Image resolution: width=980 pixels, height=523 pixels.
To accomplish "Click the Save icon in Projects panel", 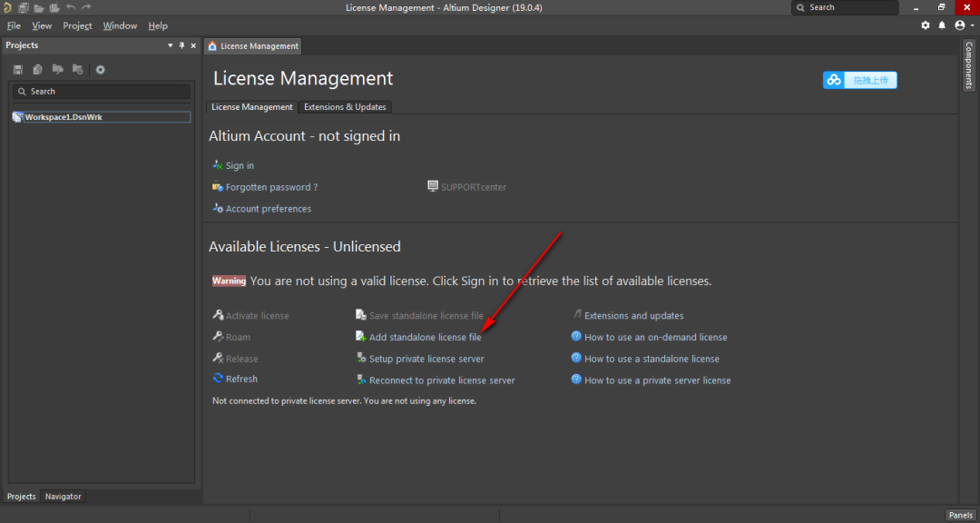I will [x=18, y=69].
